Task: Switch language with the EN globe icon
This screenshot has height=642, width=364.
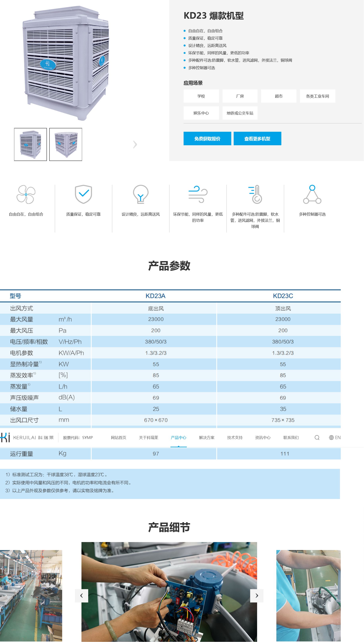Action: click(335, 438)
